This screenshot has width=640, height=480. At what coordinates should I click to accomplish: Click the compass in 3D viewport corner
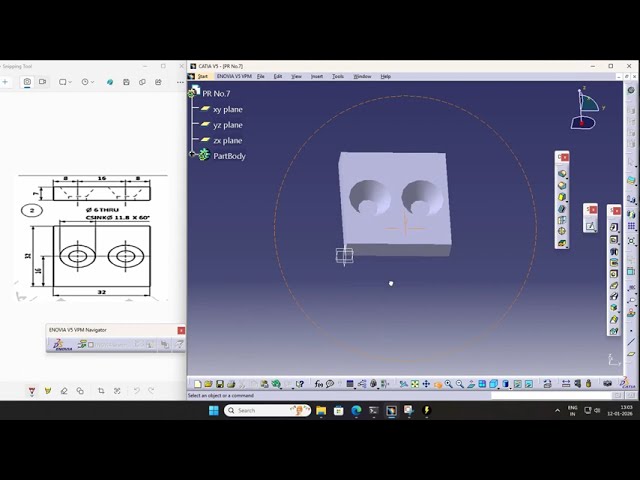pos(587,109)
